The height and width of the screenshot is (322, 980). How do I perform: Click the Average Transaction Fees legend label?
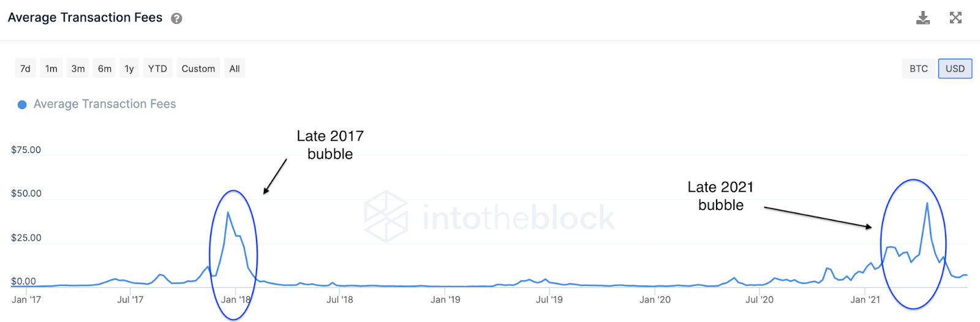[105, 104]
